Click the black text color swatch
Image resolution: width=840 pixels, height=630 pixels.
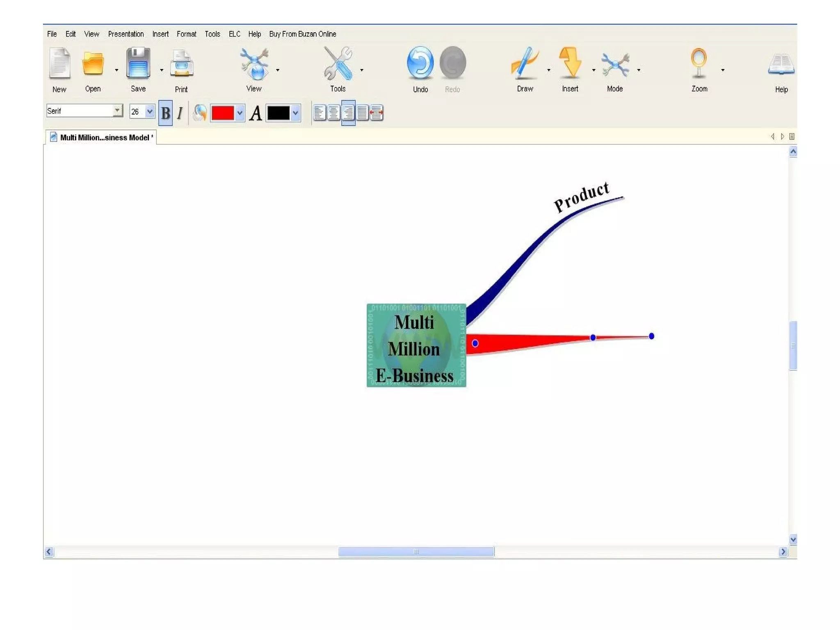[x=278, y=113]
